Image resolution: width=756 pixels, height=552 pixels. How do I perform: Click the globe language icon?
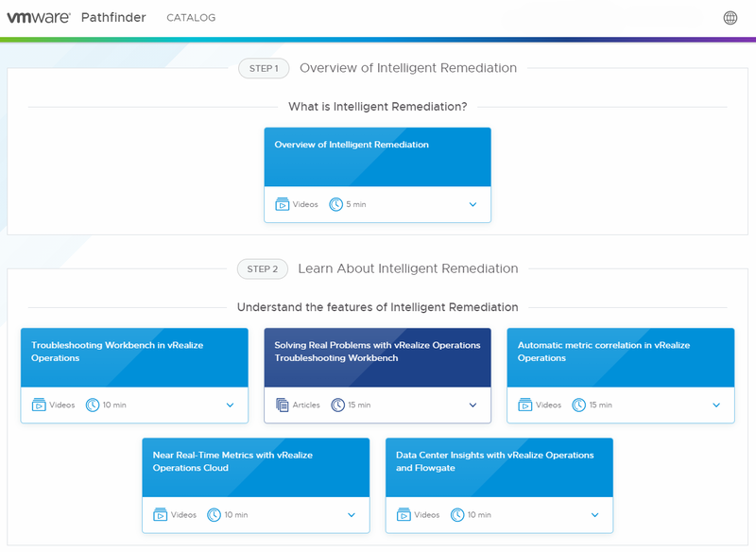(x=730, y=18)
